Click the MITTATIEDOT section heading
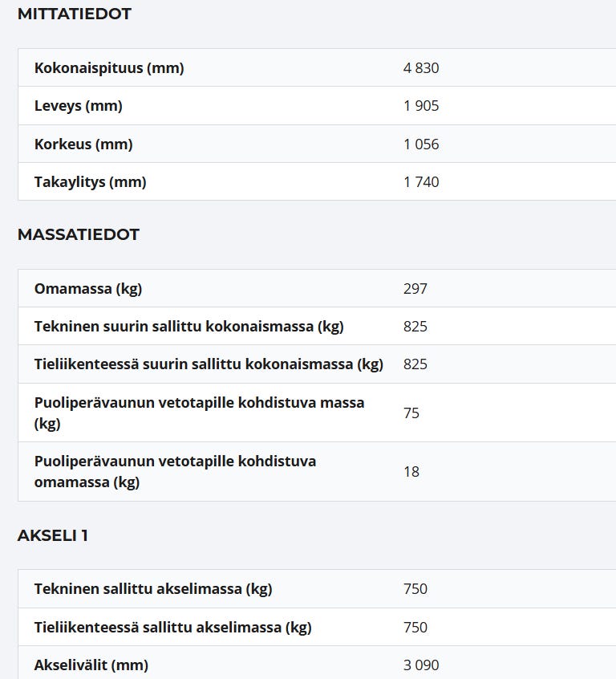Viewport: 616px width, 679px height. (x=74, y=14)
